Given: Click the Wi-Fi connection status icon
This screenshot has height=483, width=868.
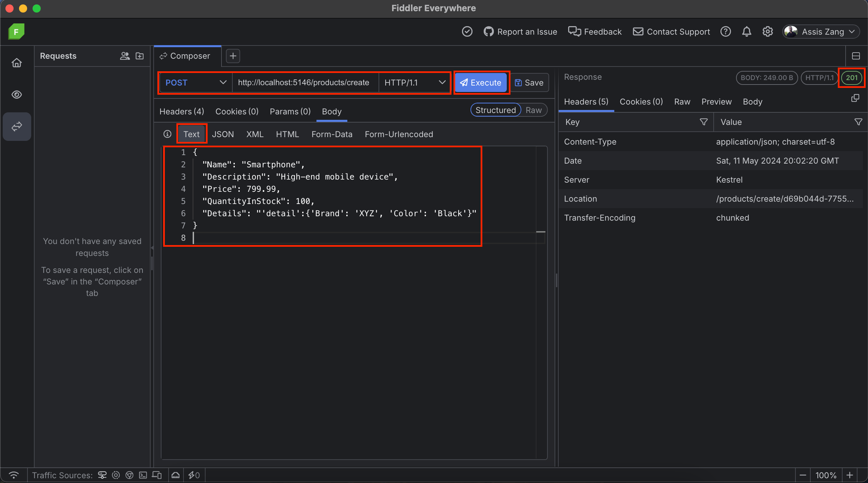Looking at the screenshot, I should coord(14,475).
